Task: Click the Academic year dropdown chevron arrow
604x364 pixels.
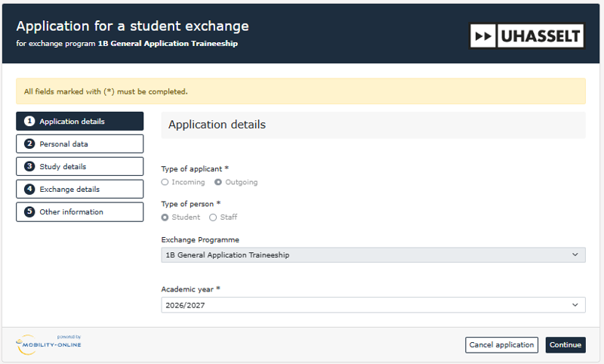Action: tap(576, 305)
